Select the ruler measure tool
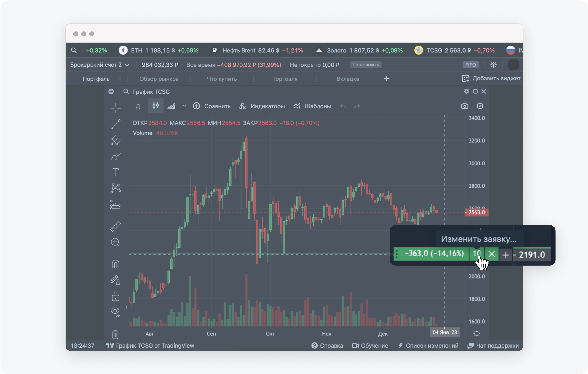588x374 pixels. [x=115, y=226]
